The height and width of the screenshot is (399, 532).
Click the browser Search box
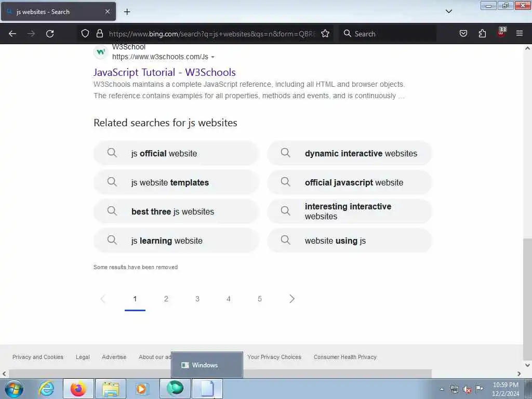388,34
